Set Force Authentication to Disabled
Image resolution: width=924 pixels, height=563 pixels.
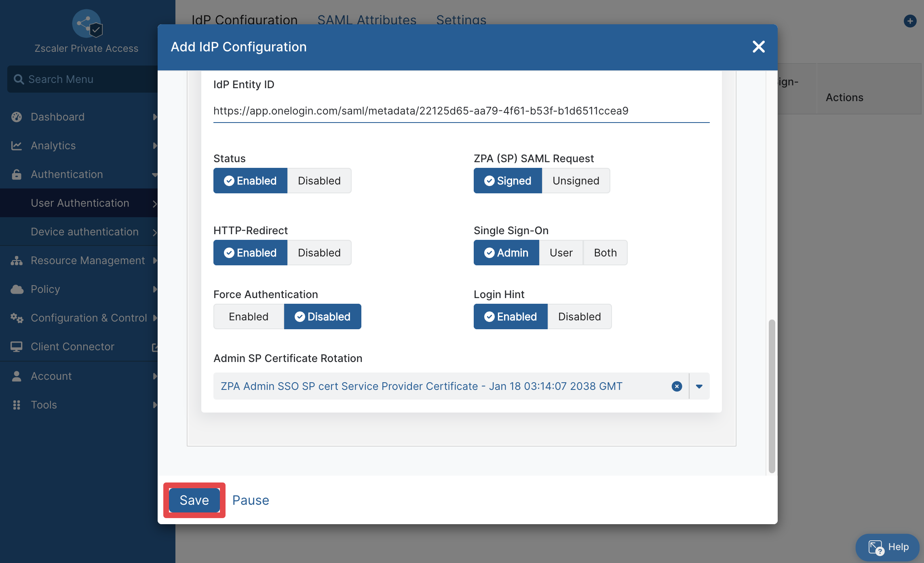tap(323, 317)
